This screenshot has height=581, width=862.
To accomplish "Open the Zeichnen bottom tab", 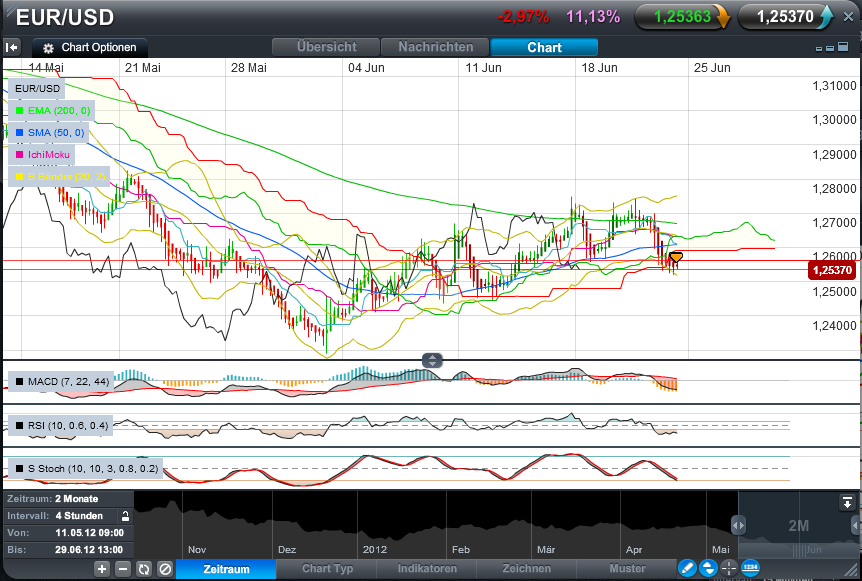I will [x=527, y=569].
